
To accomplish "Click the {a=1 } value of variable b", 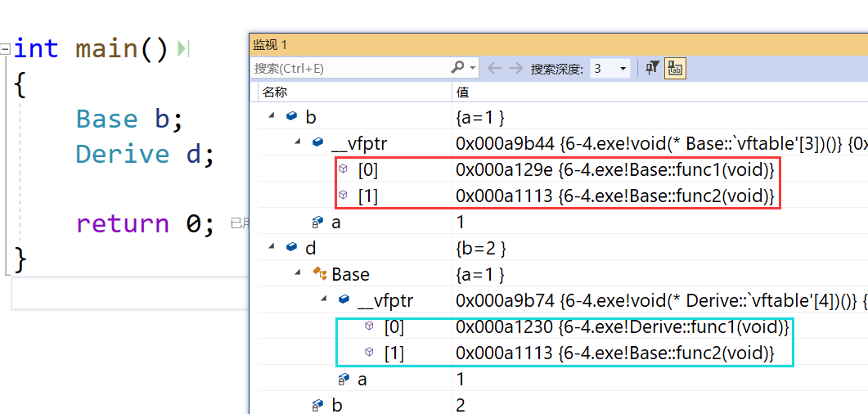I will click(479, 117).
